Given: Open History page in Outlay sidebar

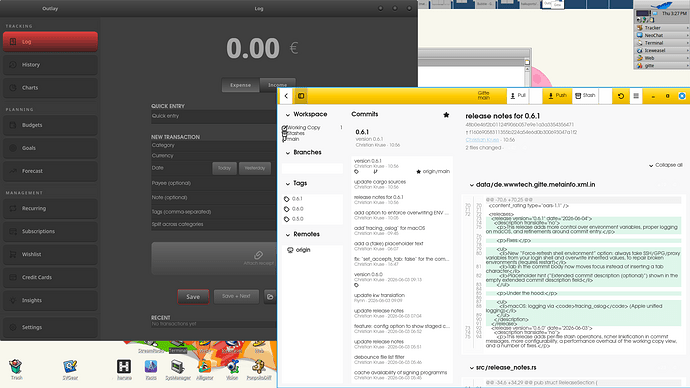Looking at the screenshot, I should click(x=50, y=65).
